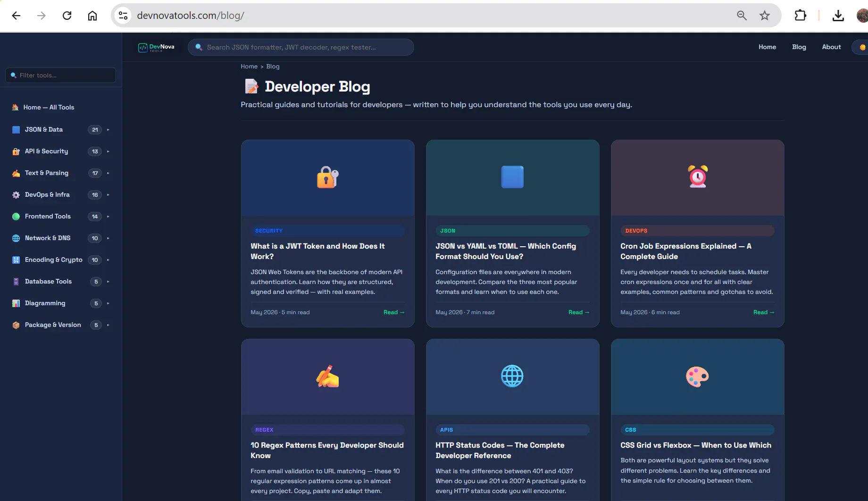The image size is (868, 501).
Task: Reload the page with refresh icon
Action: pos(67,16)
